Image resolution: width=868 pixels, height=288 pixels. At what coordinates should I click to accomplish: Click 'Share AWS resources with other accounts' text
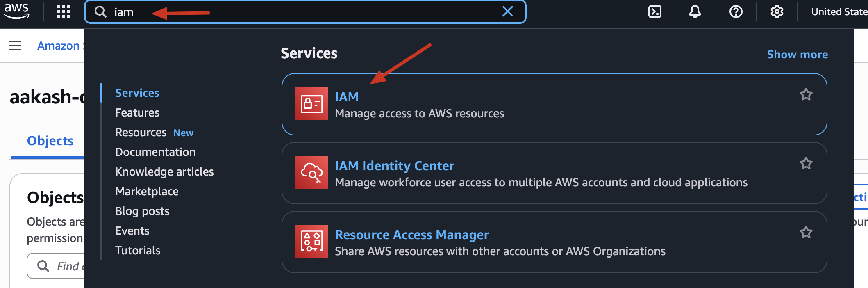pos(500,251)
